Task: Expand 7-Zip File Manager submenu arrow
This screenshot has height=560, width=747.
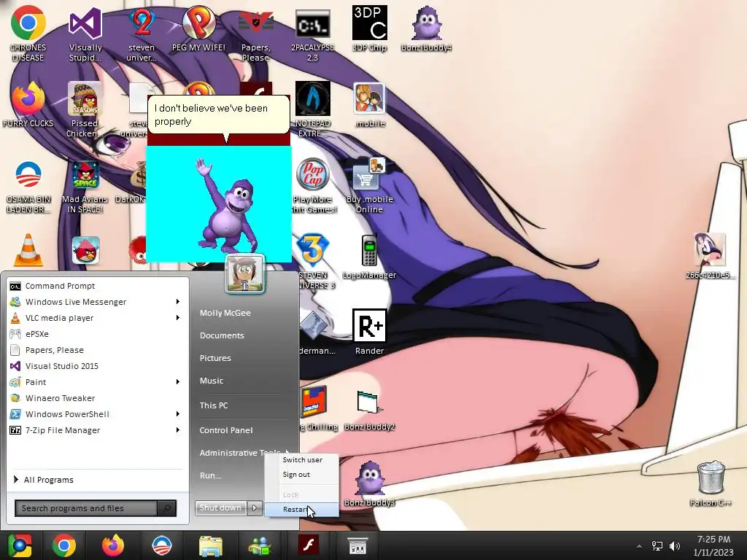Action: click(x=178, y=430)
